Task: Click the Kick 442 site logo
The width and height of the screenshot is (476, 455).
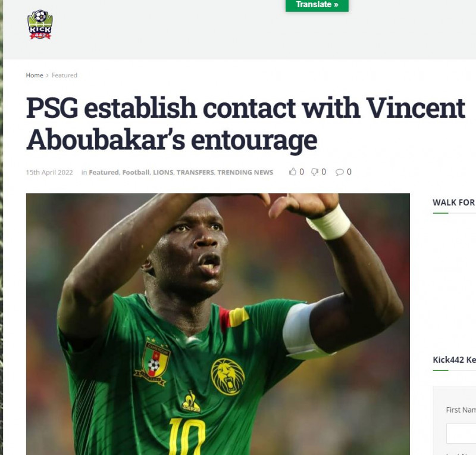Action: coord(40,24)
